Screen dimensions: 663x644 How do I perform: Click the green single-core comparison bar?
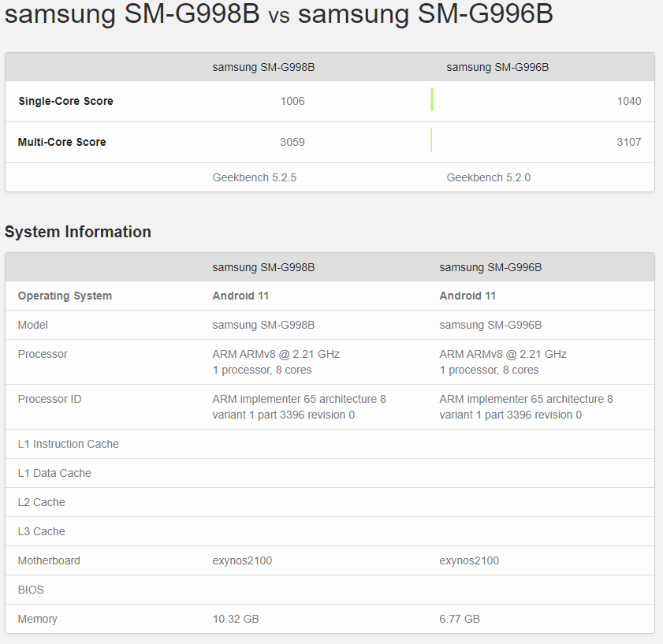coord(432,100)
